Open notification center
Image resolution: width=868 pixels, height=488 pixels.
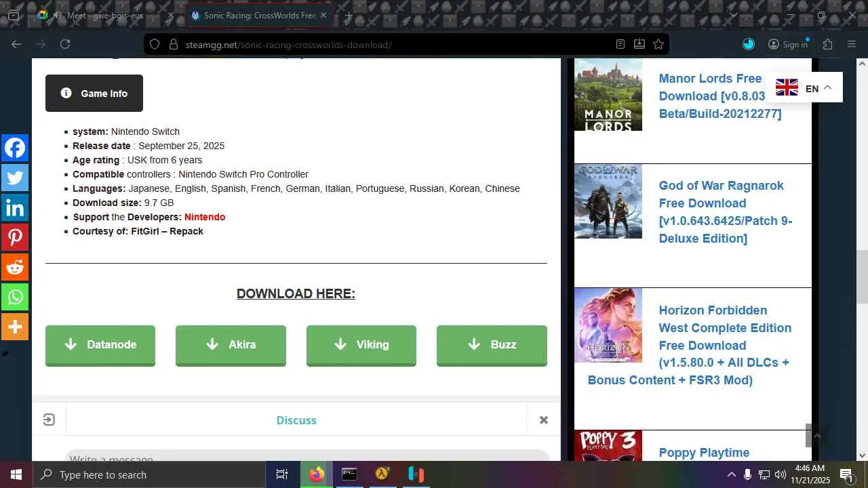(846, 474)
